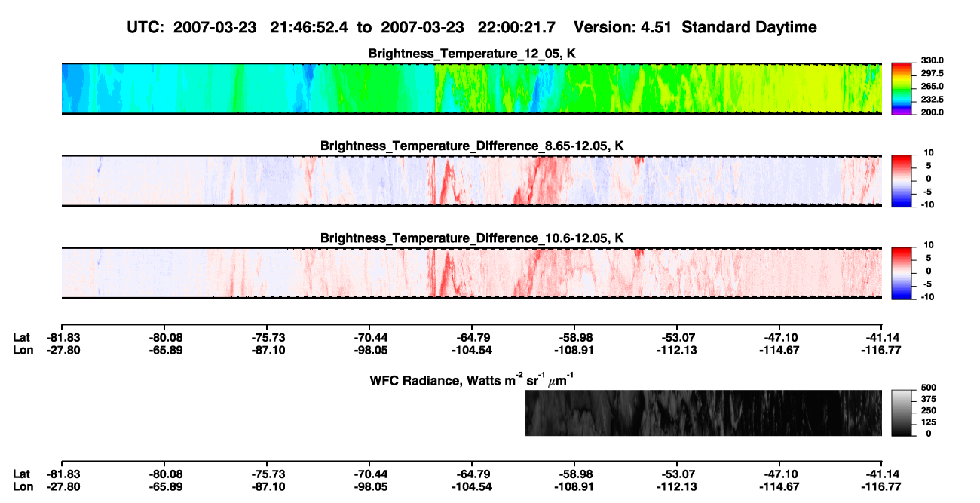980x503 pixels.
Task: Click the 200.0 colorbar minimum label
Action: [933, 112]
